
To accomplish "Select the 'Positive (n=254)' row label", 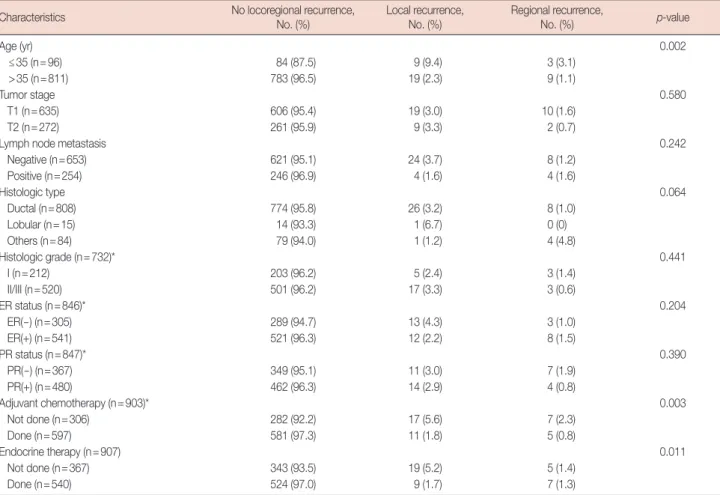I will pyautogui.click(x=45, y=176).
